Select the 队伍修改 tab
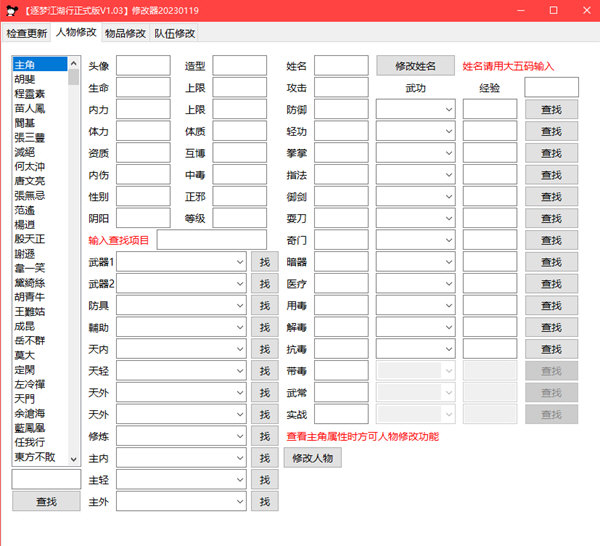Viewport: 600px width, 546px height. pyautogui.click(x=174, y=33)
